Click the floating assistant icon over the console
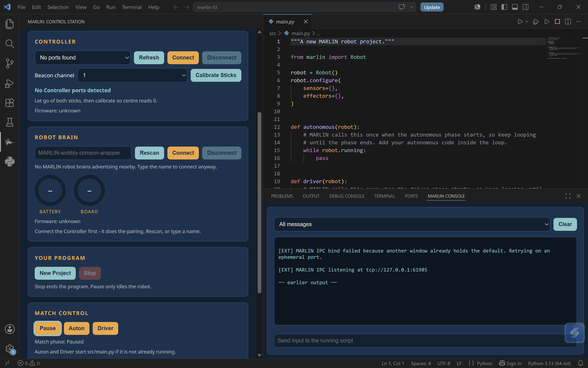 tap(575, 333)
